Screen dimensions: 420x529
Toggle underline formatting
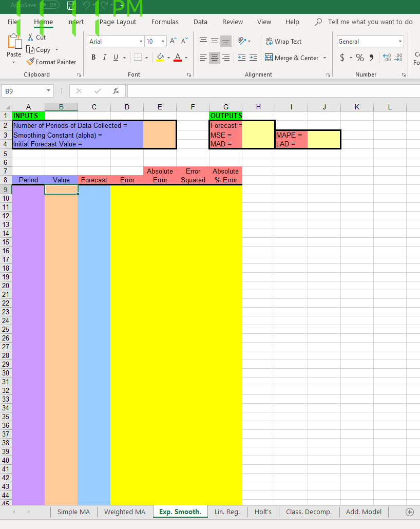pyautogui.click(x=116, y=58)
